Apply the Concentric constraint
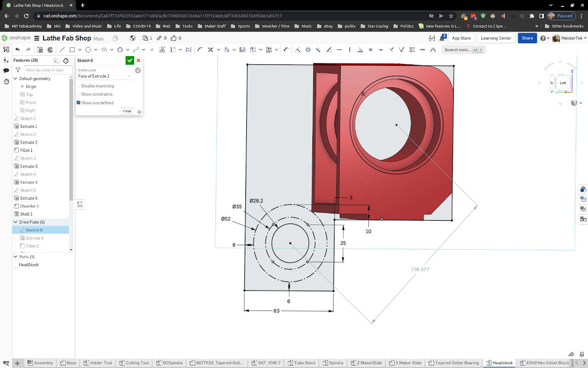The width and height of the screenshot is (588, 368). 308,50
